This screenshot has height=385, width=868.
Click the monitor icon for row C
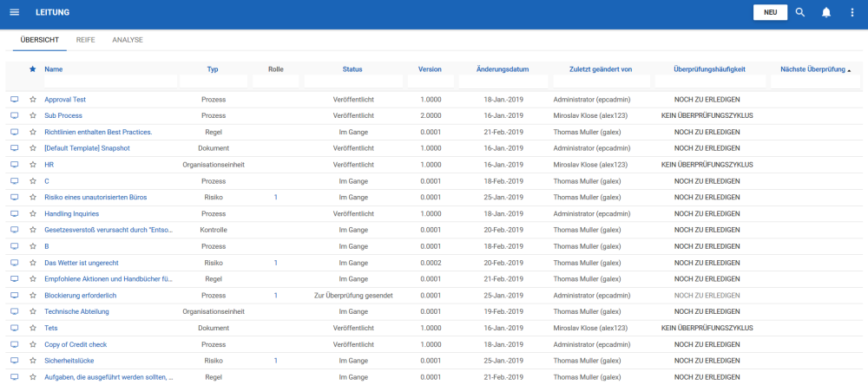15,181
